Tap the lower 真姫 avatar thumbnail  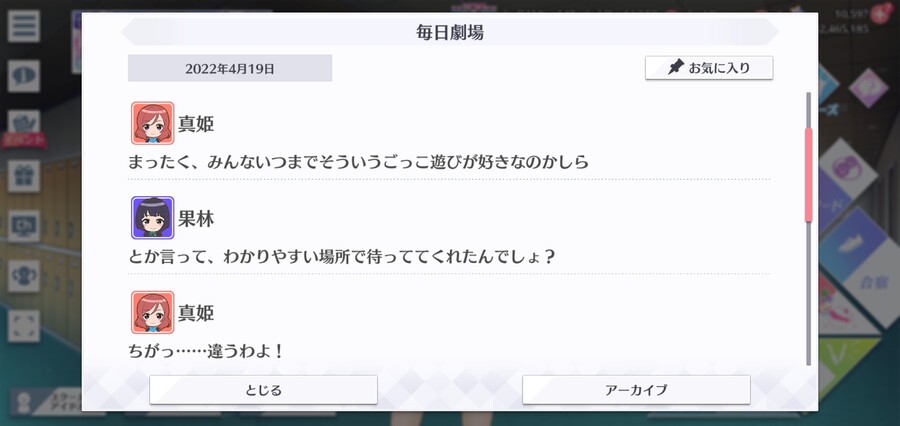[x=153, y=312]
